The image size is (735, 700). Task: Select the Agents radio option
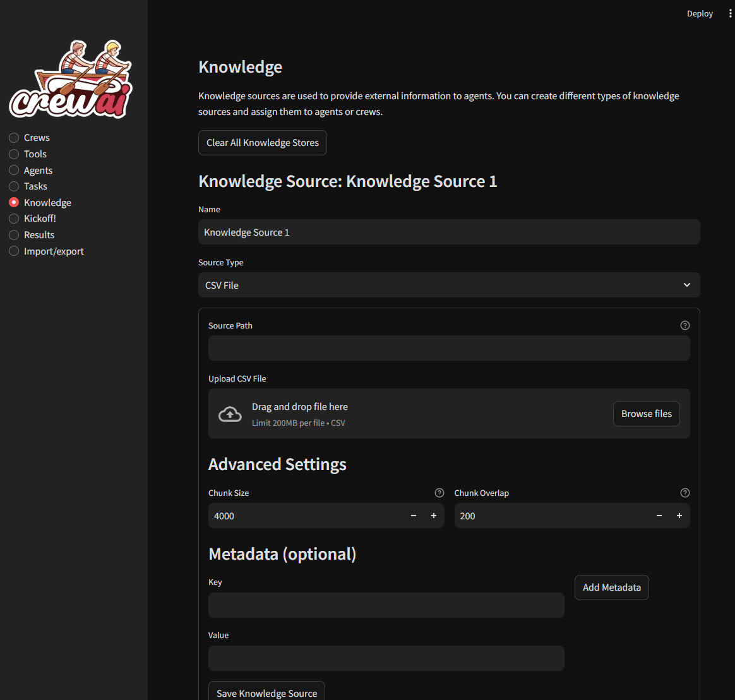tap(14, 171)
